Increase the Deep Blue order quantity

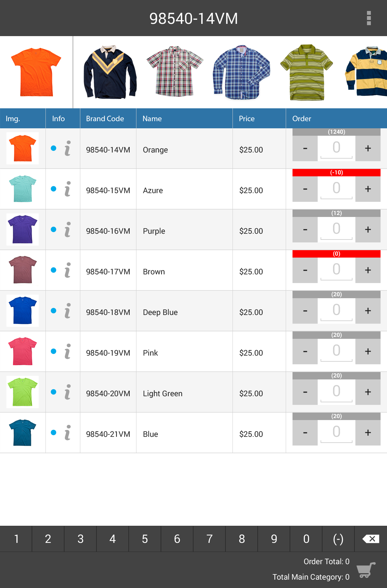point(368,311)
